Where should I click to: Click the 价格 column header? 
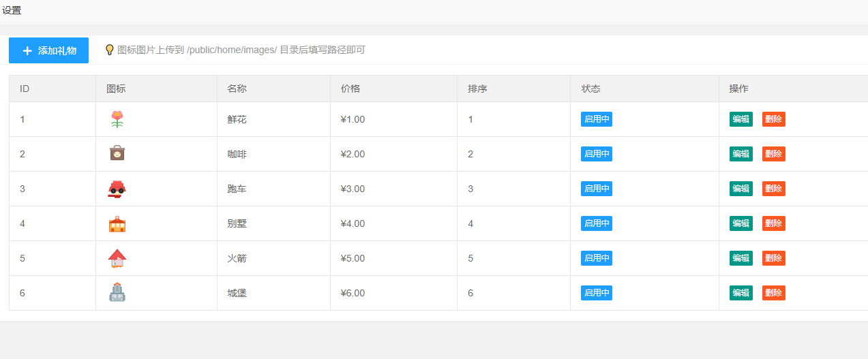[x=350, y=89]
